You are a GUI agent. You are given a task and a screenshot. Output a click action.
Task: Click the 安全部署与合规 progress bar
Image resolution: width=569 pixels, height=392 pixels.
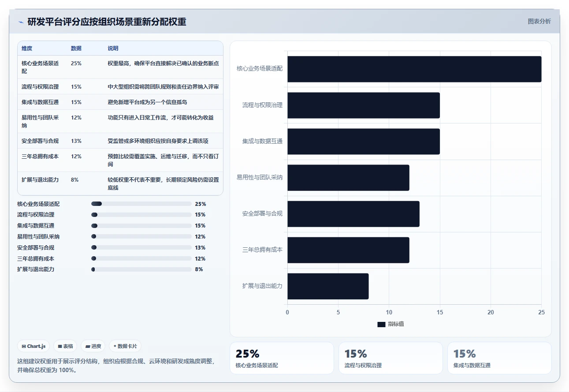(x=141, y=248)
